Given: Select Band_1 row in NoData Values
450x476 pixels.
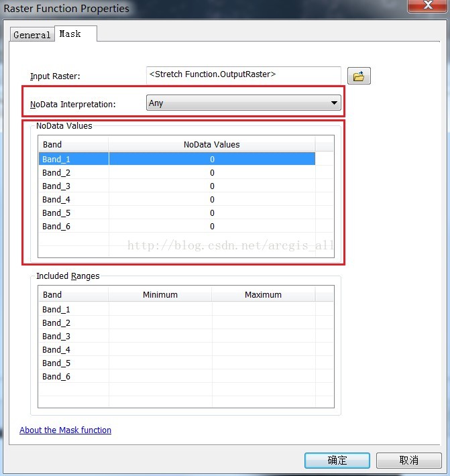Looking at the screenshot, I should pyautogui.click(x=177, y=159).
